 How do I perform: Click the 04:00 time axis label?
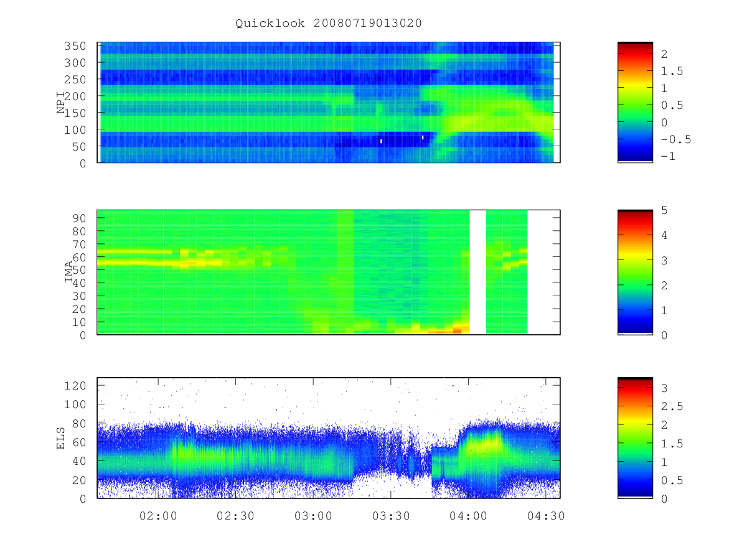click(x=469, y=516)
